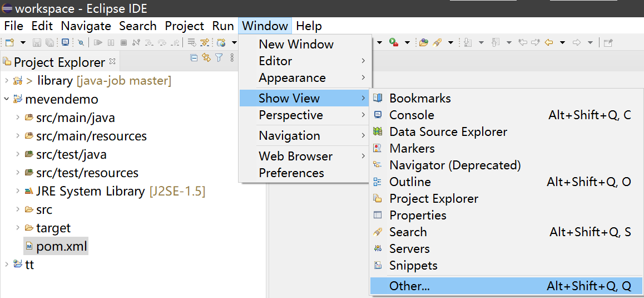Open the New wizard dropdown arrow
The width and height of the screenshot is (644, 298).
click(23, 42)
